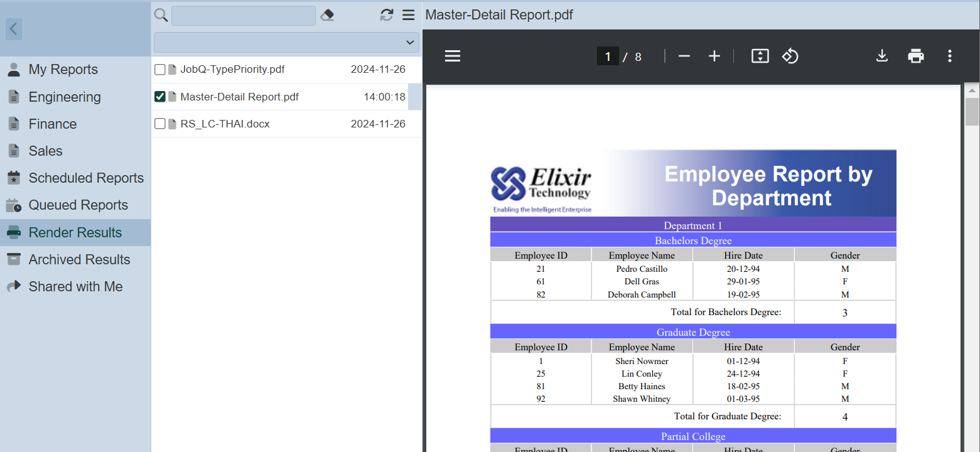The width and height of the screenshot is (980, 452).
Task: Zoom out of the PDF document
Action: pyautogui.click(x=684, y=56)
